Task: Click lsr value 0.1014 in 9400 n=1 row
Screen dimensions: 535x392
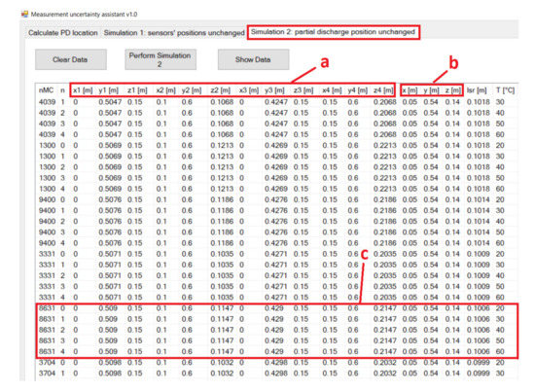Action: tap(478, 210)
